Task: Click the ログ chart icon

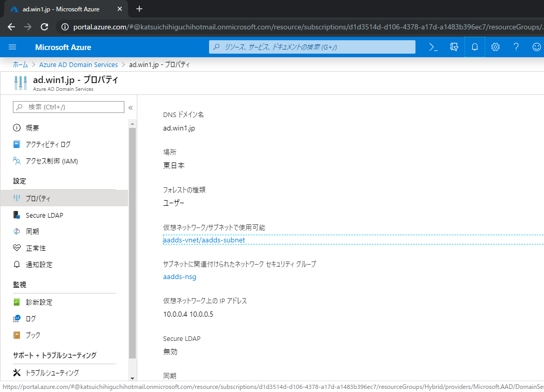Action: tap(17, 319)
